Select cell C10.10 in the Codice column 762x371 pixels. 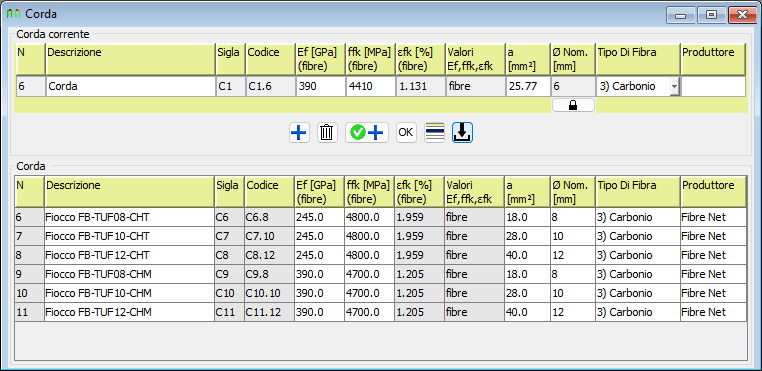pyautogui.click(x=269, y=293)
